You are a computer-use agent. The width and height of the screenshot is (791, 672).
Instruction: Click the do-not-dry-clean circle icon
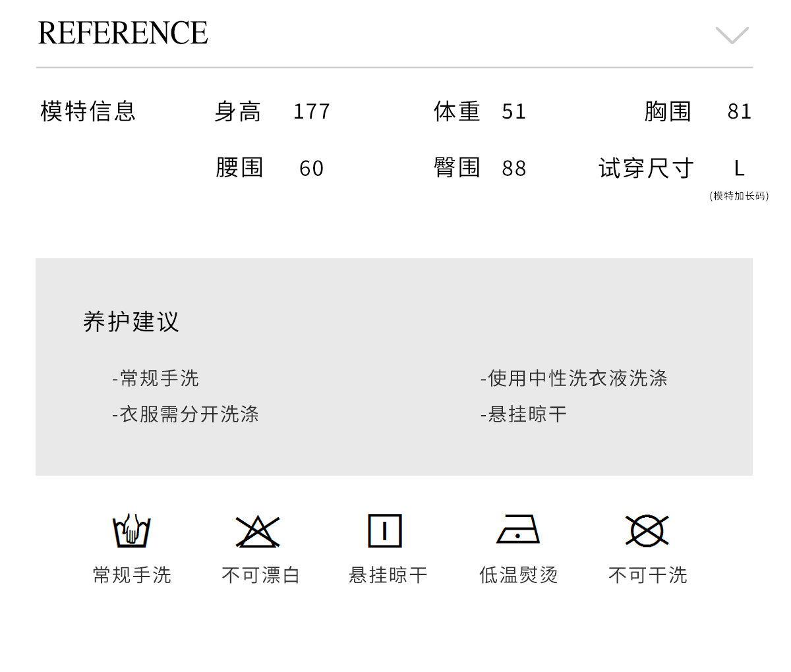[647, 531]
